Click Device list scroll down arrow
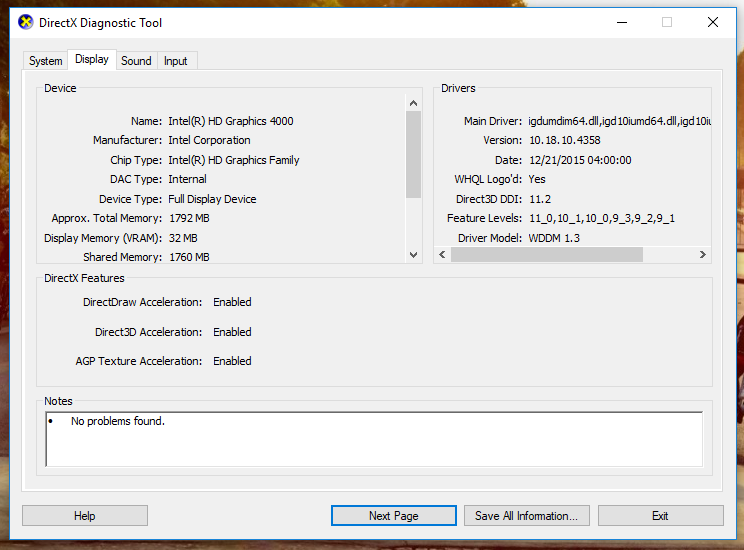This screenshot has width=744, height=550. pos(413,255)
